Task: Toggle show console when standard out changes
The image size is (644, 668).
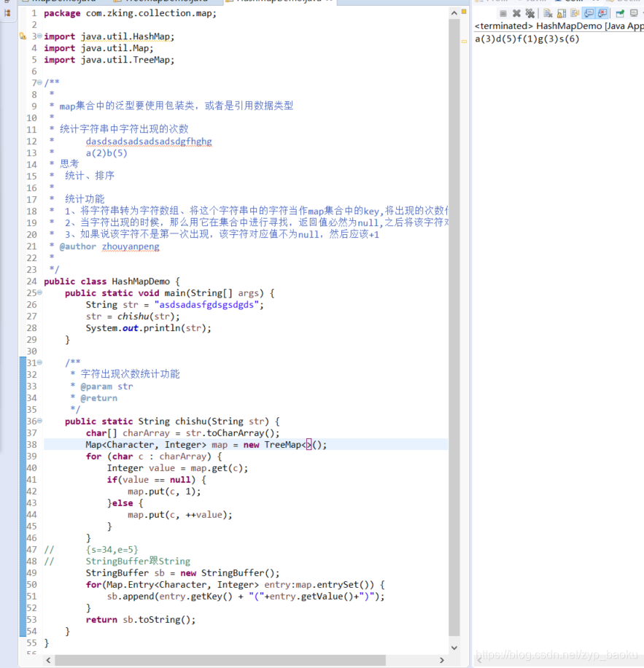Action: tap(589, 13)
